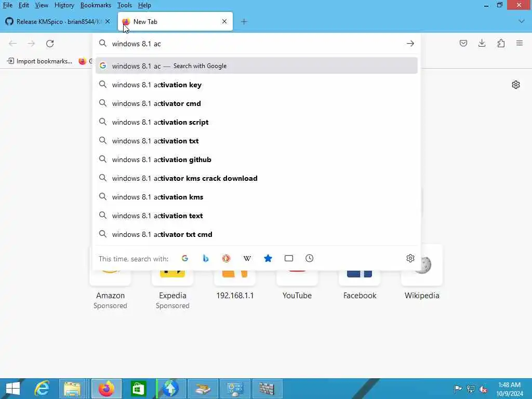The width and height of the screenshot is (532, 399).
Task: Open the firewall brick wall taskbar icon
Action: [x=267, y=389]
